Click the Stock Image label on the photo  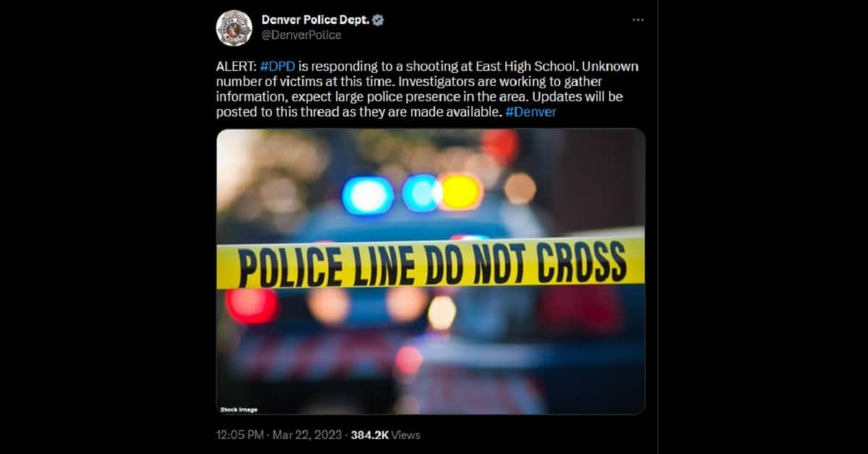[239, 410]
